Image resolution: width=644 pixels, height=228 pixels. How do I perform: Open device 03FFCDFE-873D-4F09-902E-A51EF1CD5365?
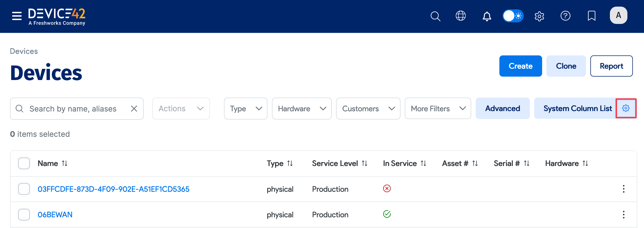point(114,189)
